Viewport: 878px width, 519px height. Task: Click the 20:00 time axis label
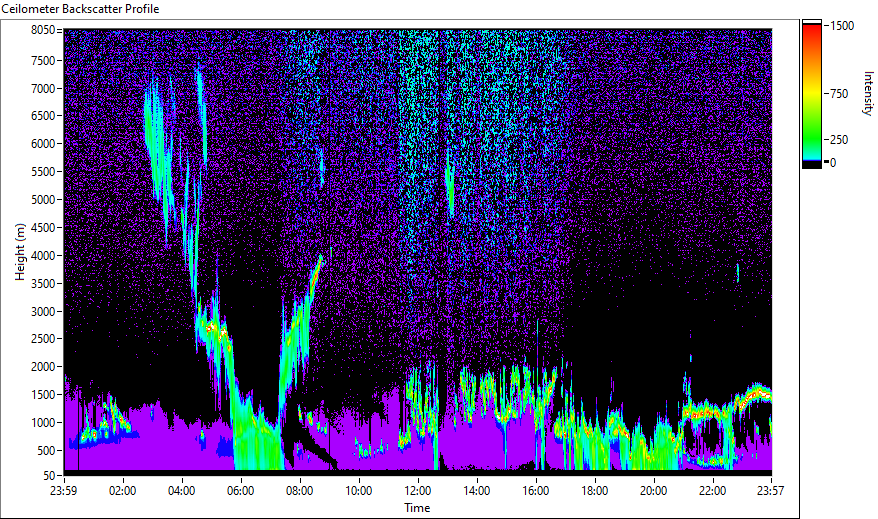click(x=653, y=491)
